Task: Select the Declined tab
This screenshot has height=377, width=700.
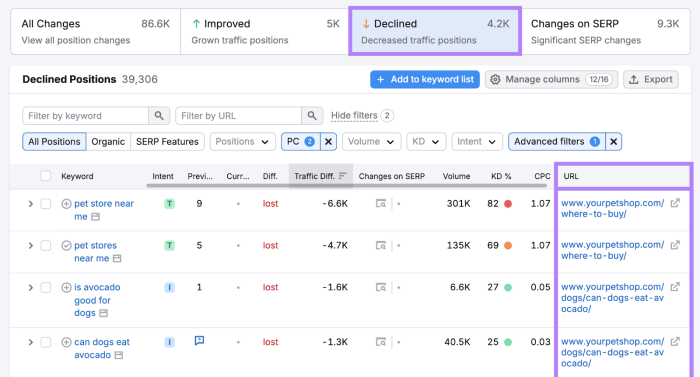Action: pyautogui.click(x=435, y=31)
